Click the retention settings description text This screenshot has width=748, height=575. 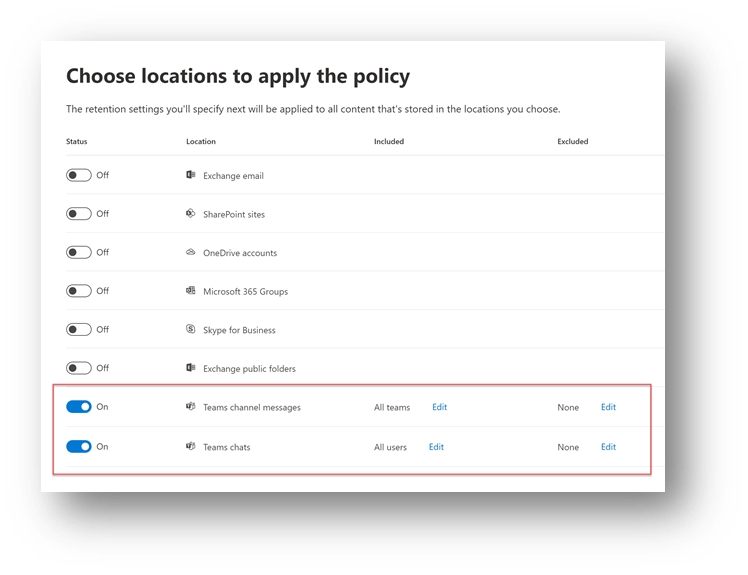coord(313,109)
